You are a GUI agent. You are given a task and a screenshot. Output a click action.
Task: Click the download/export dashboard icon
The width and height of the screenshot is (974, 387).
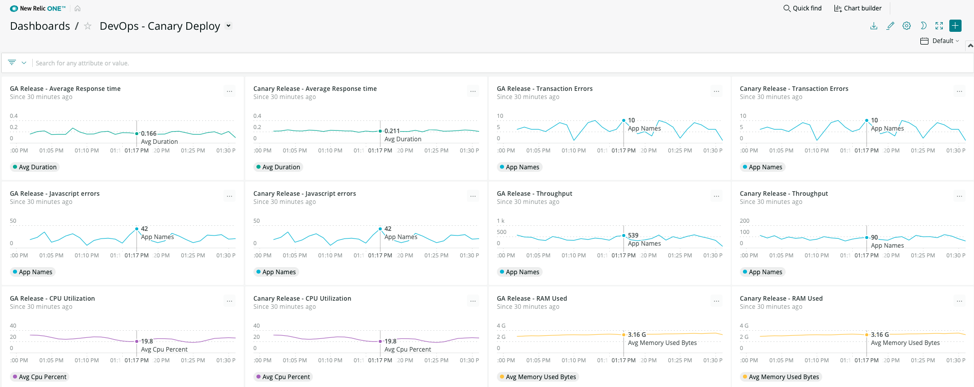click(x=873, y=26)
